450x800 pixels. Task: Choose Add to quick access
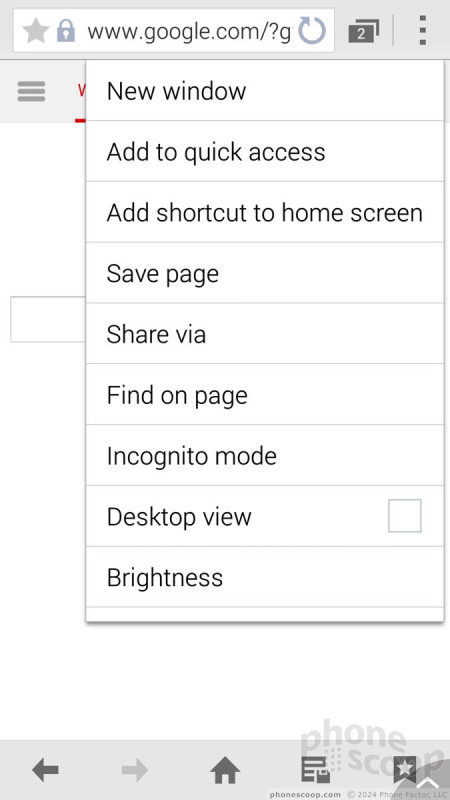[x=265, y=152]
